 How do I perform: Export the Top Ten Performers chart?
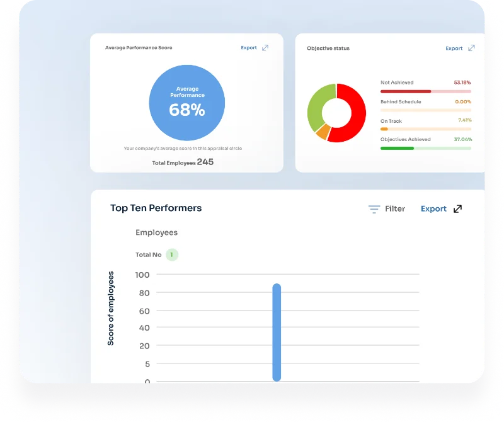433,209
